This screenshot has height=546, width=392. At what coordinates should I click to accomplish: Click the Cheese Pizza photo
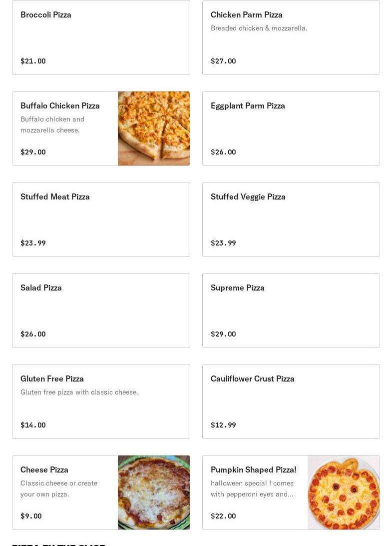tap(153, 492)
